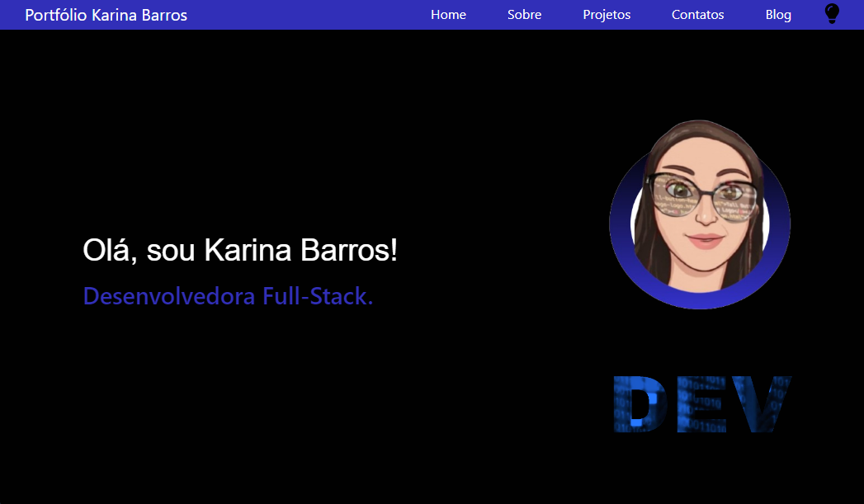Click the "Desenvolvedora Full-Stack." subtitle

(x=228, y=296)
